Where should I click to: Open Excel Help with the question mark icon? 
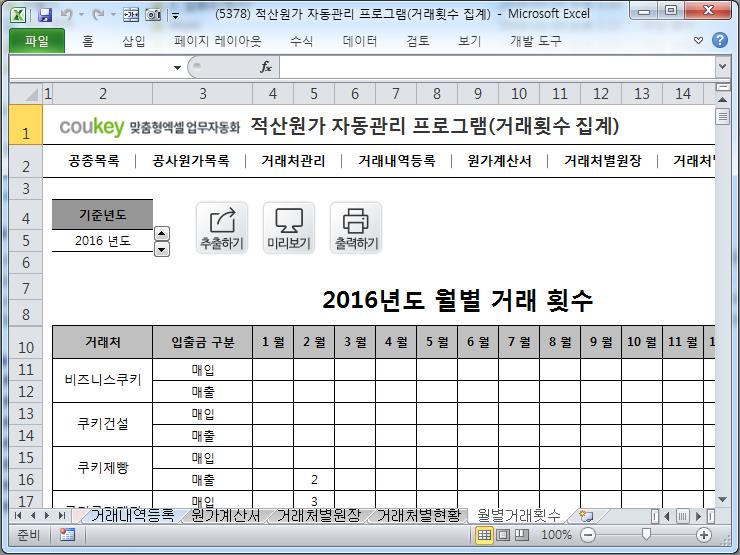(720, 40)
